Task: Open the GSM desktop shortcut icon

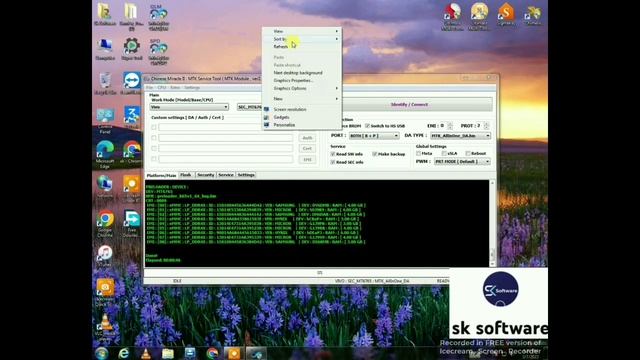Action: (158, 14)
